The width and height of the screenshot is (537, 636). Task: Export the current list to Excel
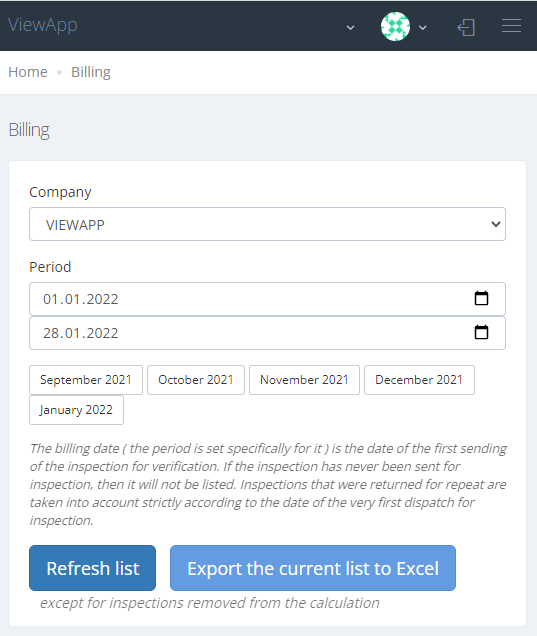(x=313, y=568)
